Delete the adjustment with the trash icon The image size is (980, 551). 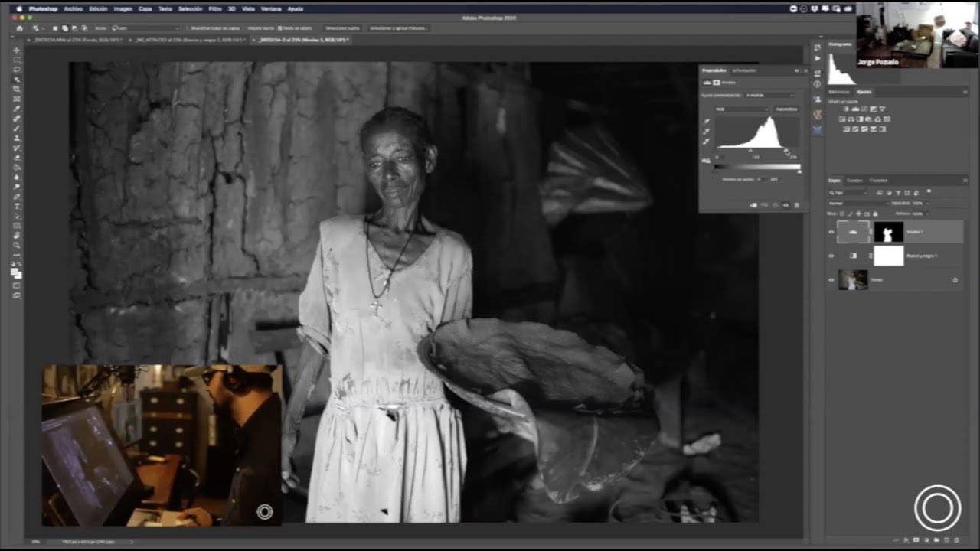click(x=796, y=205)
